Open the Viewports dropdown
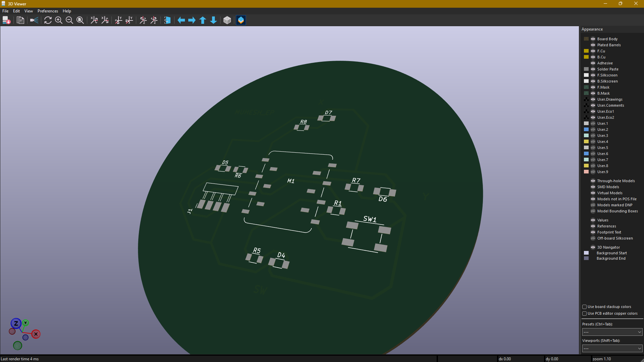This screenshot has width=644, height=362. point(612,348)
